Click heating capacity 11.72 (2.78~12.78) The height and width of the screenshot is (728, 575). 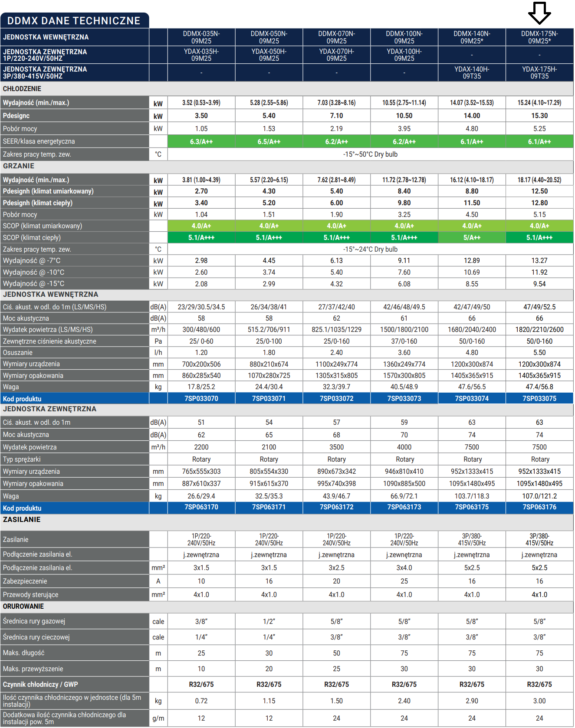404,180
